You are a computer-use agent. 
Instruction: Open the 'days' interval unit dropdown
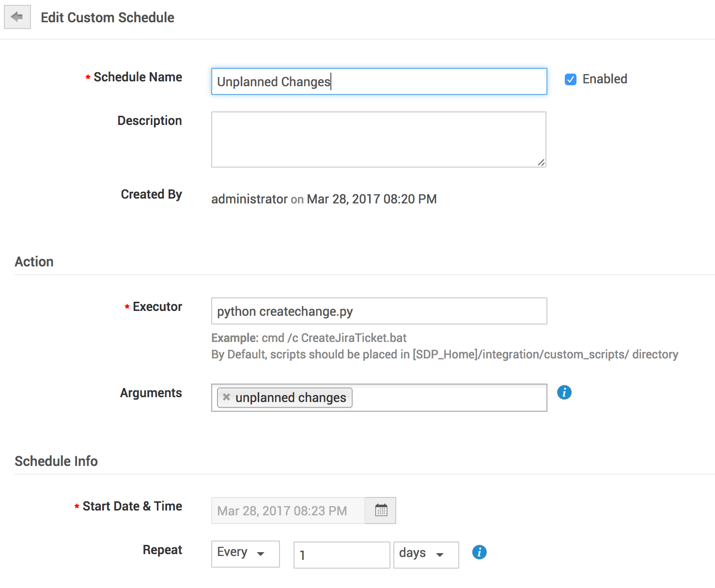tap(425, 555)
